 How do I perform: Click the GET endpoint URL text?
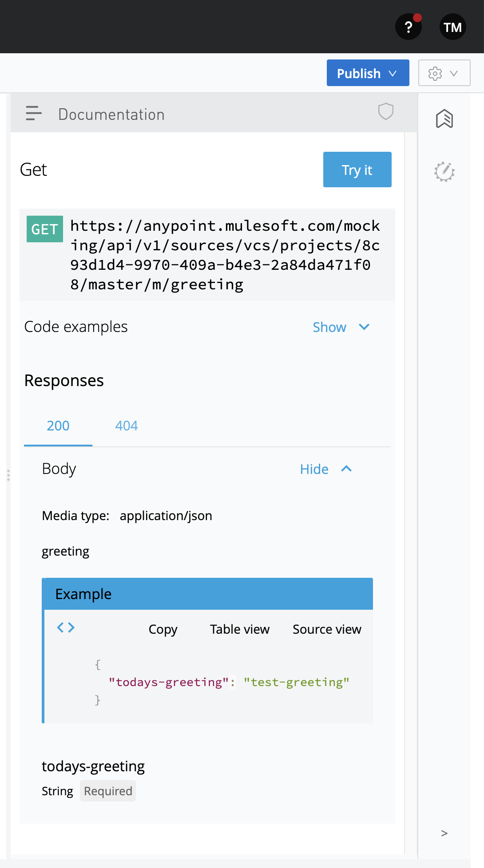[225, 255]
